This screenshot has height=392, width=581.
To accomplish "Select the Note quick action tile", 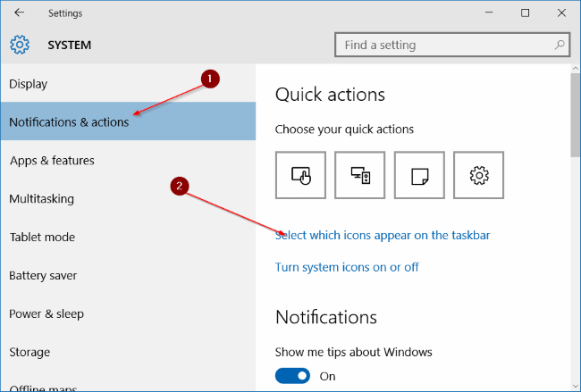I will tap(419, 176).
